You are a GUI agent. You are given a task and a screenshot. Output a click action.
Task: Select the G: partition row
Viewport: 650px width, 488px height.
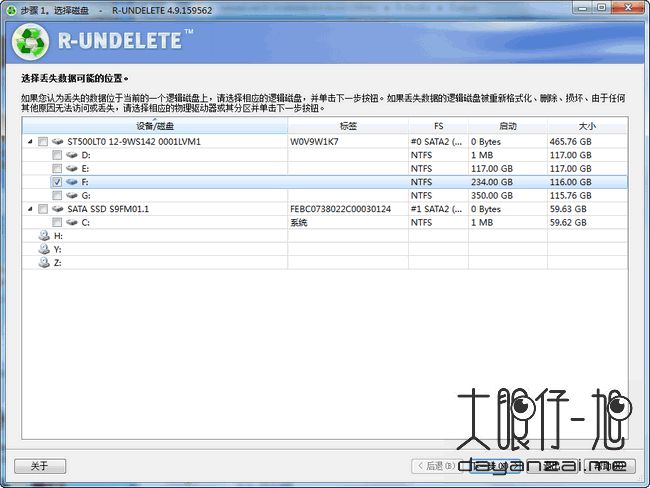pyautogui.click(x=325, y=195)
